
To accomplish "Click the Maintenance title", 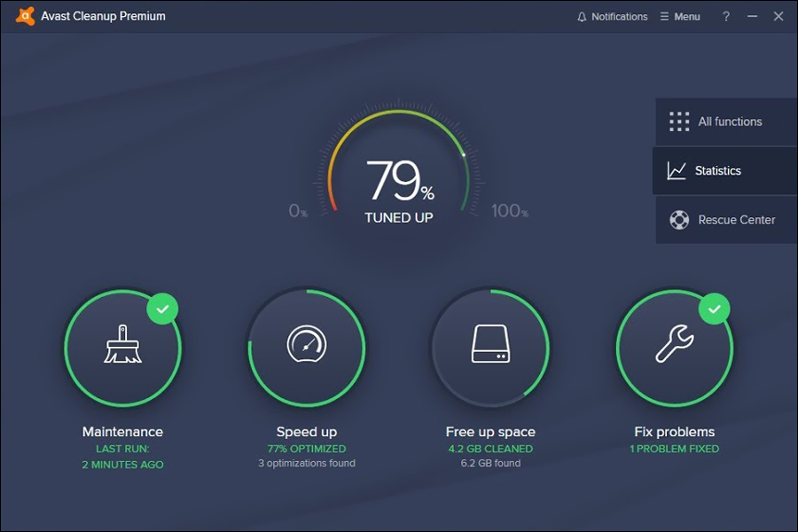I will 122,432.
